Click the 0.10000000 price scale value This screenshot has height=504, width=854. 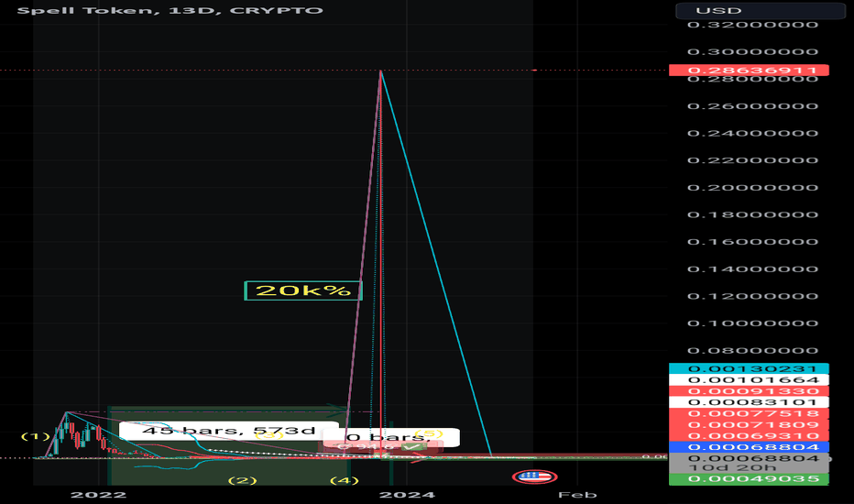(x=752, y=323)
